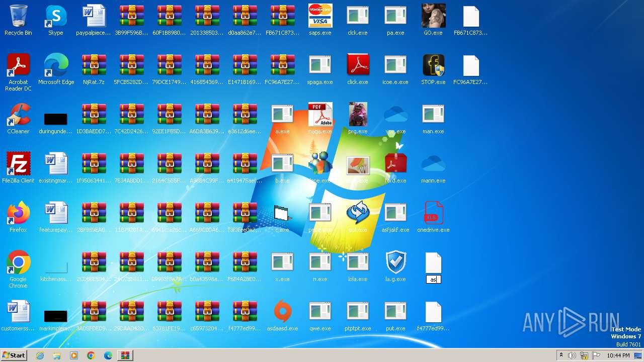Viewport: 644px width, 362px height.
Task: Launch Microsoft Edge desktop shortcut
Action: coord(56,69)
